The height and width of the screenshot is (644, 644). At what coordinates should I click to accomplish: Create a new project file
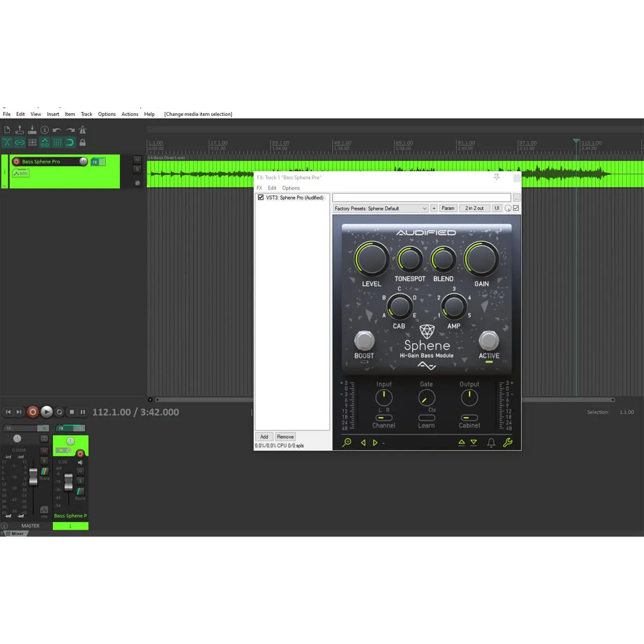7,130
